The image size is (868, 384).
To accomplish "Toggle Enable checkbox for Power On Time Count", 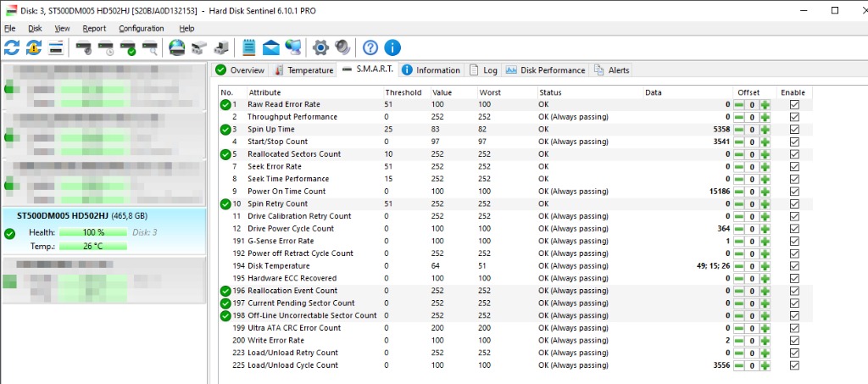I will click(x=794, y=192).
